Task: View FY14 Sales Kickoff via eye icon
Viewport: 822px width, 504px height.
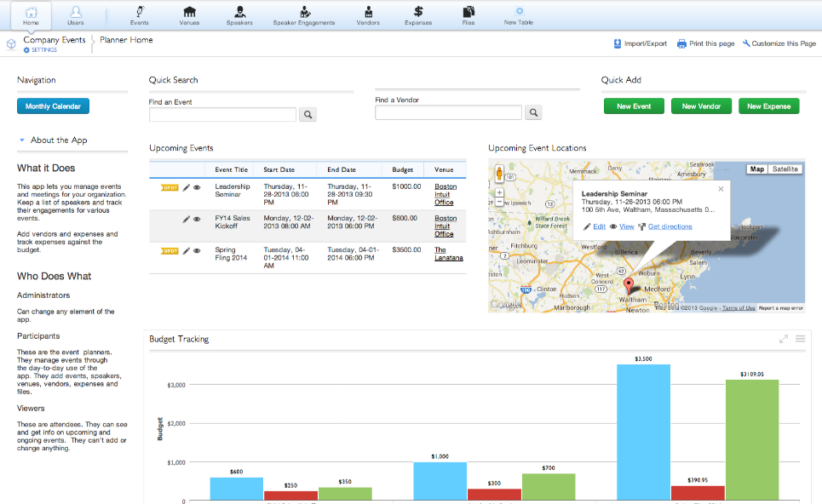Action: tap(197, 219)
